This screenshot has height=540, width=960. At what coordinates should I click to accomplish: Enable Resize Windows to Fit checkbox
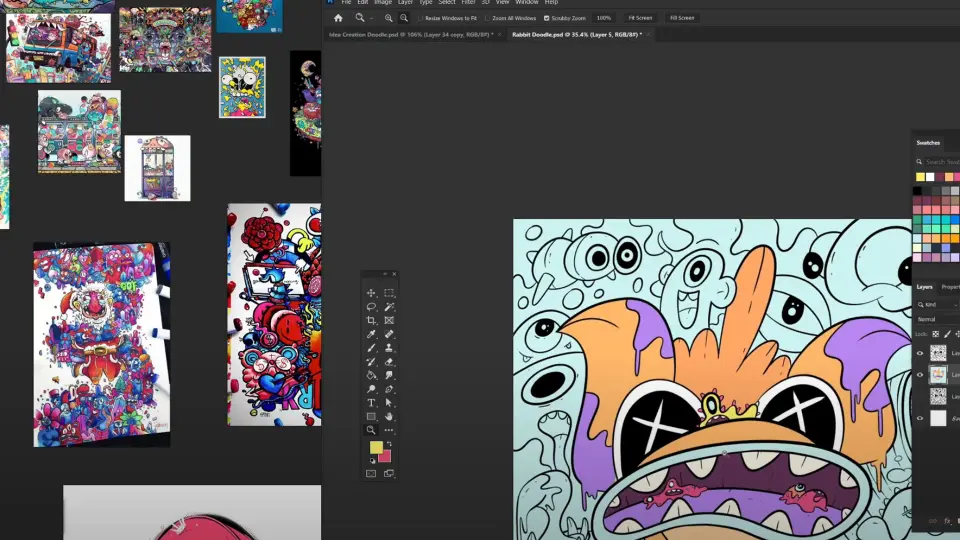(x=420, y=18)
